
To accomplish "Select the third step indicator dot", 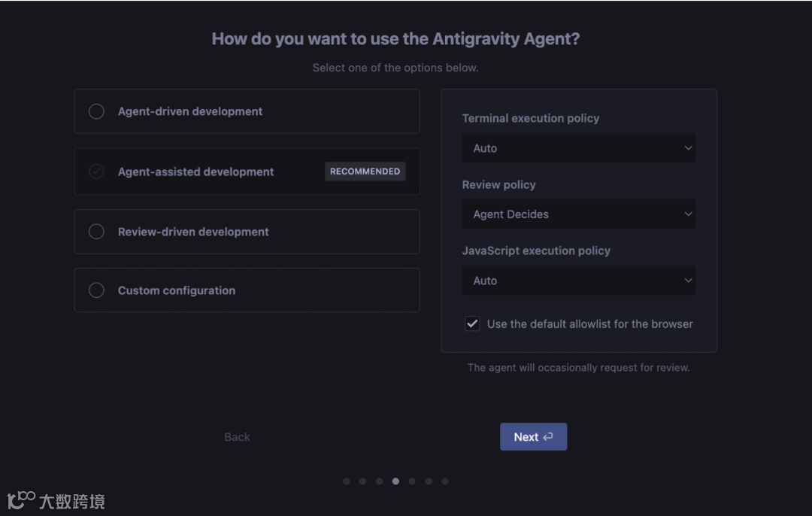I will 379,481.
